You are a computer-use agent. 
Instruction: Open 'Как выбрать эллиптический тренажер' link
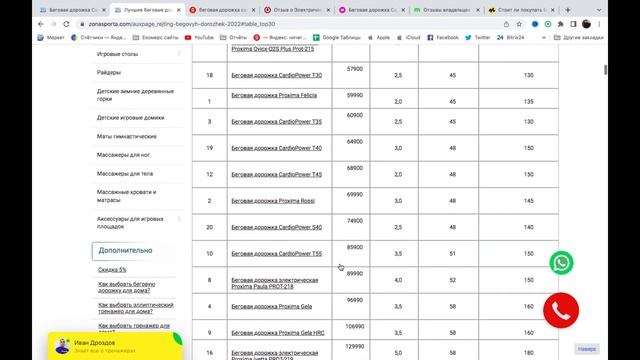coord(136,308)
